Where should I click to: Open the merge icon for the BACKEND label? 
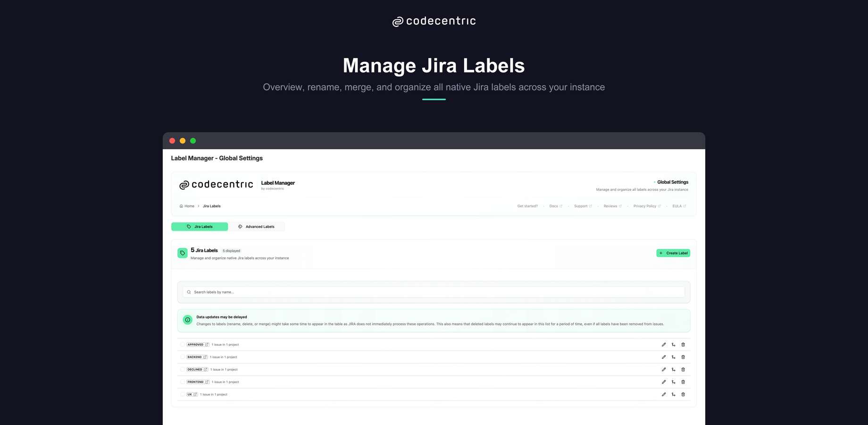673,357
